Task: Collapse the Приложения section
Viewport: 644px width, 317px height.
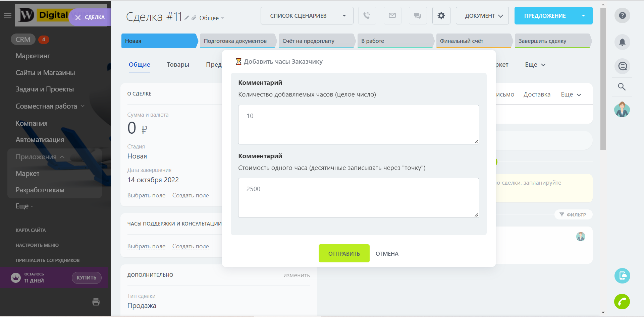Action: tap(40, 157)
